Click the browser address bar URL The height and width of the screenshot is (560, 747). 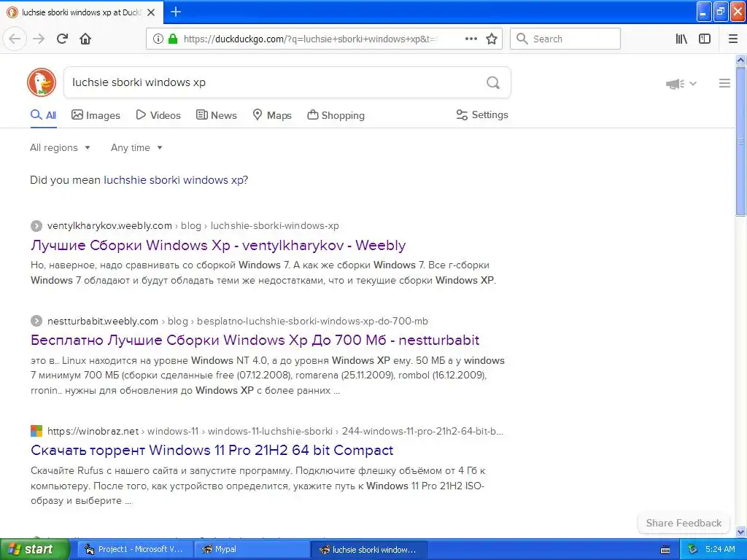tap(311, 39)
